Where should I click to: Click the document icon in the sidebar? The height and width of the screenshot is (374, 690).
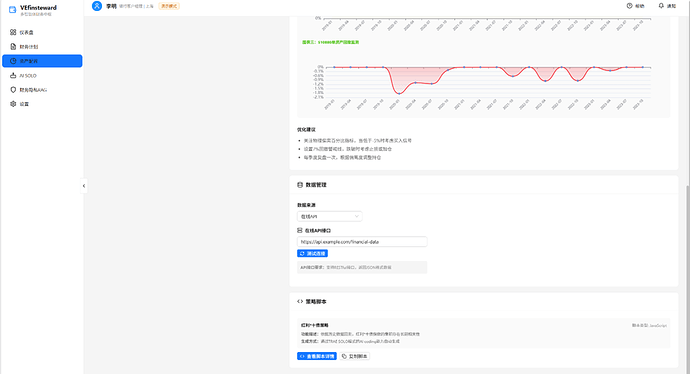(13, 46)
